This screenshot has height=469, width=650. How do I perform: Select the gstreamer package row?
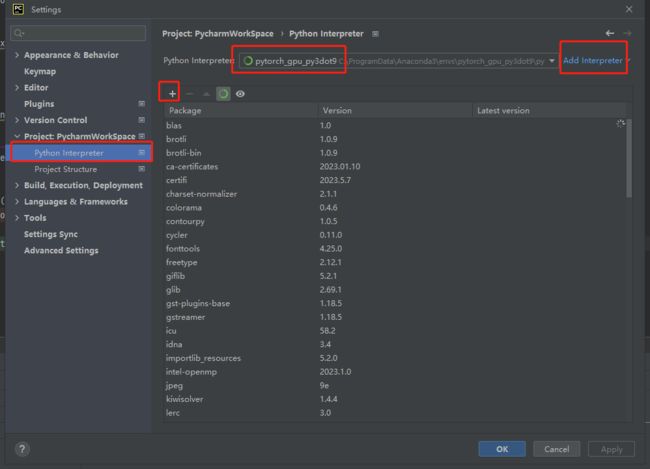tap(395, 317)
